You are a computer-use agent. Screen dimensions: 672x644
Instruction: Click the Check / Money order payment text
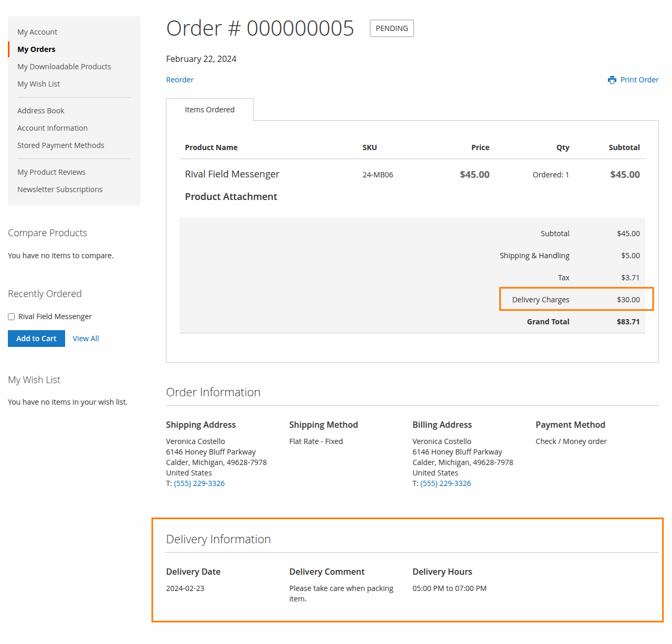571,441
